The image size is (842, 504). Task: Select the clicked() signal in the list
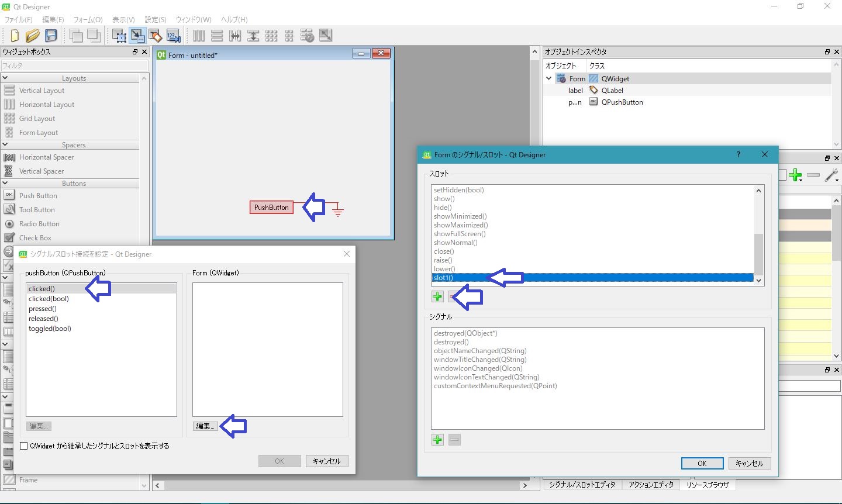tap(42, 288)
